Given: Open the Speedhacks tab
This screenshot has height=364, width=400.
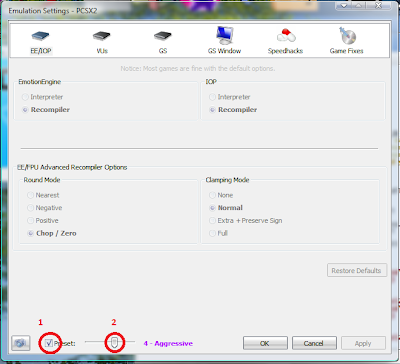Looking at the screenshot, I should (x=285, y=41).
